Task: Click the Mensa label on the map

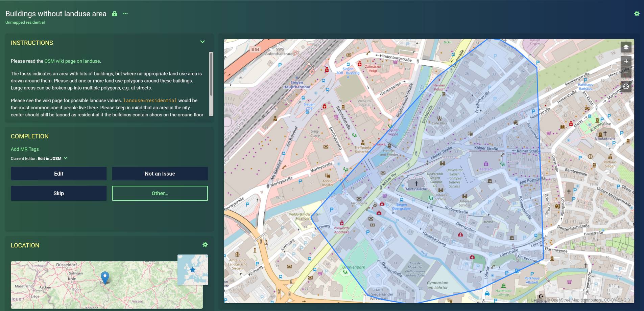Action: (x=488, y=222)
